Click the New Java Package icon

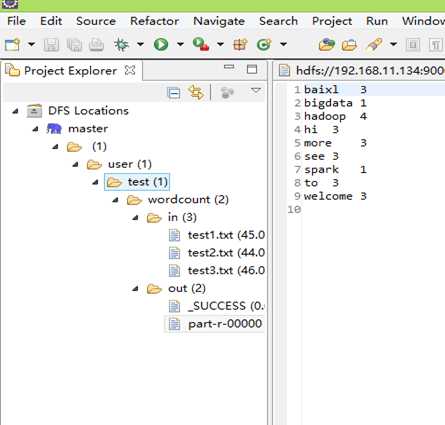[240, 44]
